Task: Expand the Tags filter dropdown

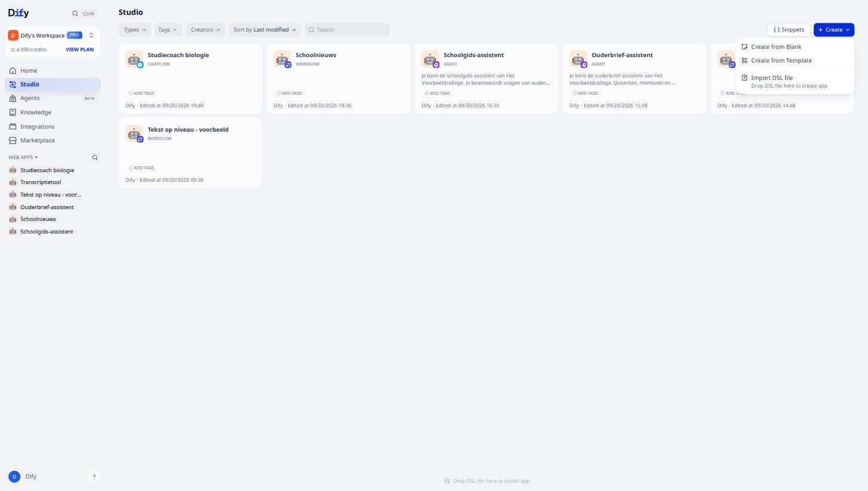Action: tap(168, 30)
